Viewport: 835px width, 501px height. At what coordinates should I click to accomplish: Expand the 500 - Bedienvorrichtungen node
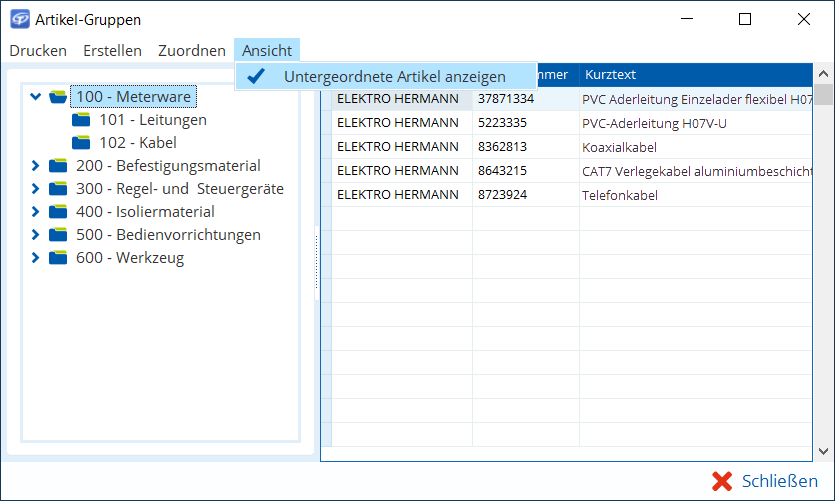tap(36, 235)
